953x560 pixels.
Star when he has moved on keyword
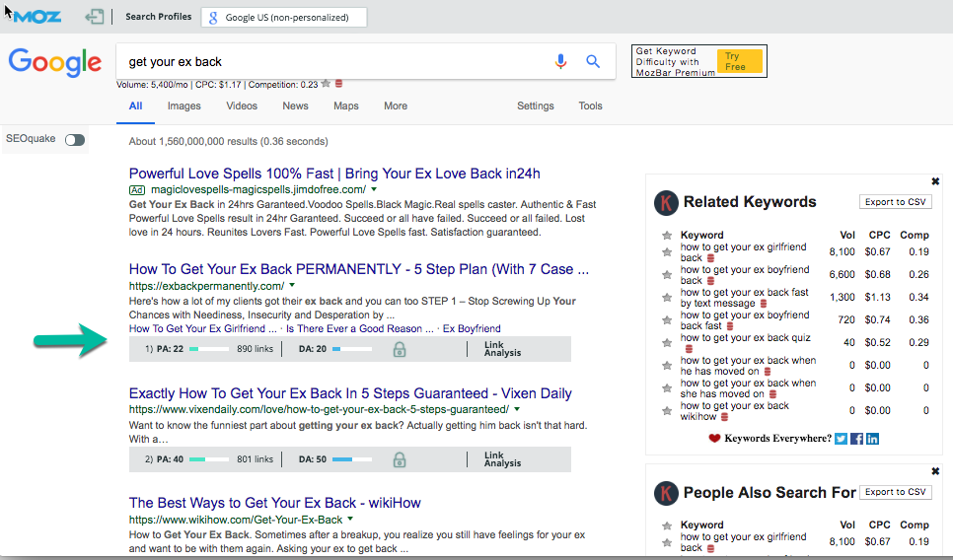(x=667, y=366)
